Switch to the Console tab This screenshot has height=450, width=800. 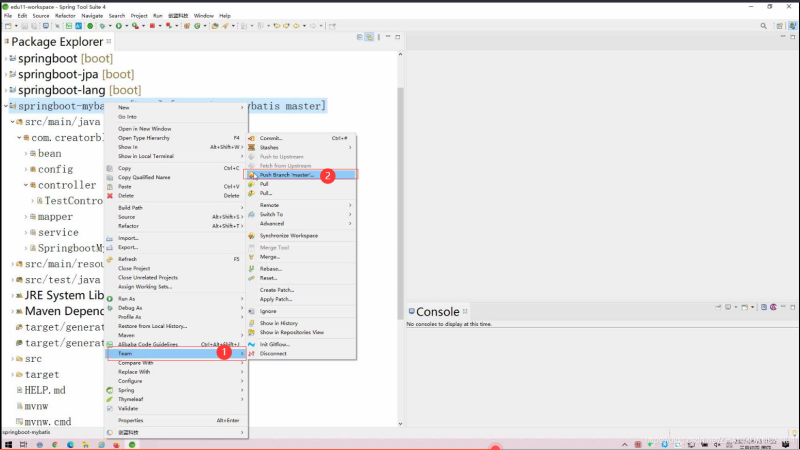(437, 312)
